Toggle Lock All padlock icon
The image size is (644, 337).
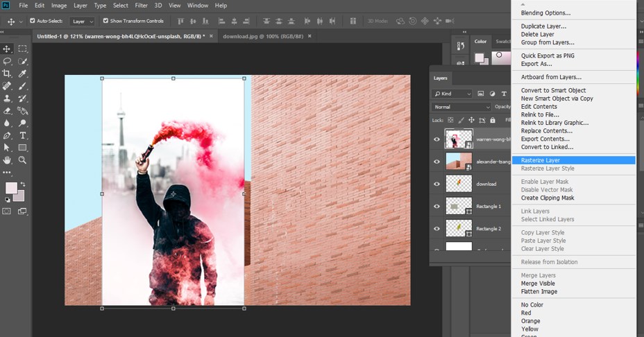pos(493,120)
